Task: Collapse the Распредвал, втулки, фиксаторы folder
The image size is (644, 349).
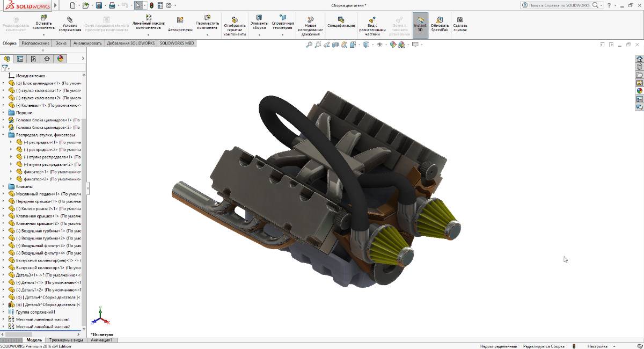Action: (4, 135)
